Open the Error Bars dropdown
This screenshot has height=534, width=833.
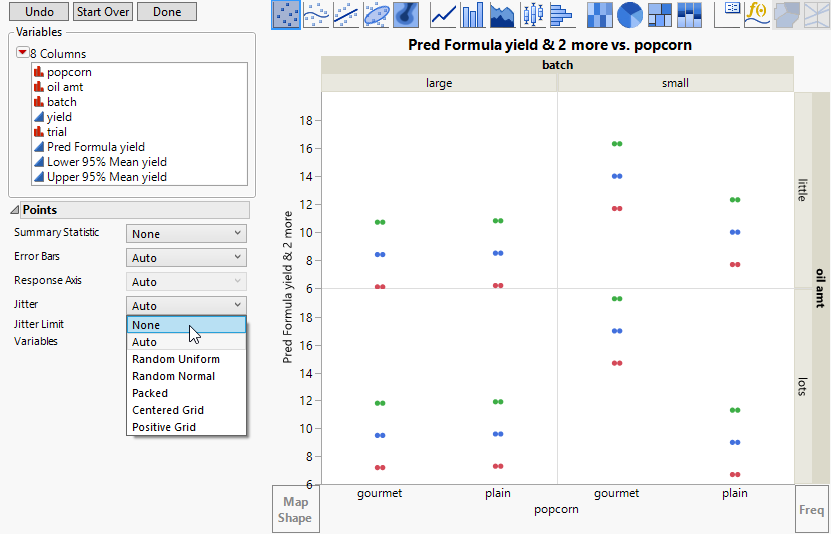(186, 258)
